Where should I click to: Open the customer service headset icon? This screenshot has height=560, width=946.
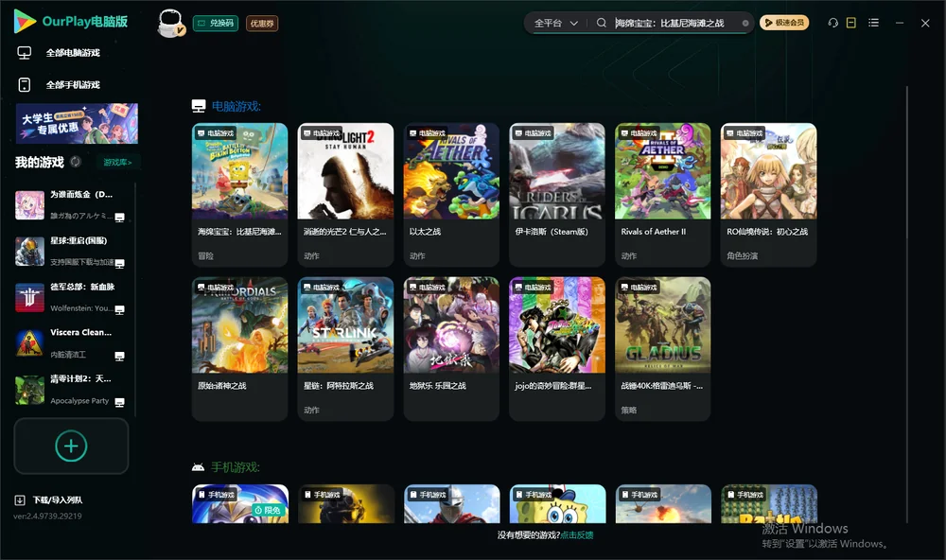click(x=832, y=23)
